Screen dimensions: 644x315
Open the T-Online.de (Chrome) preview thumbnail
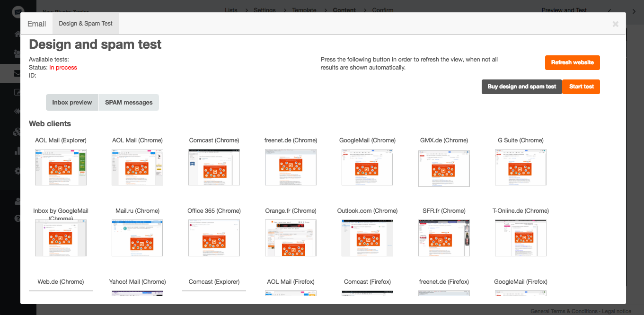coord(520,238)
